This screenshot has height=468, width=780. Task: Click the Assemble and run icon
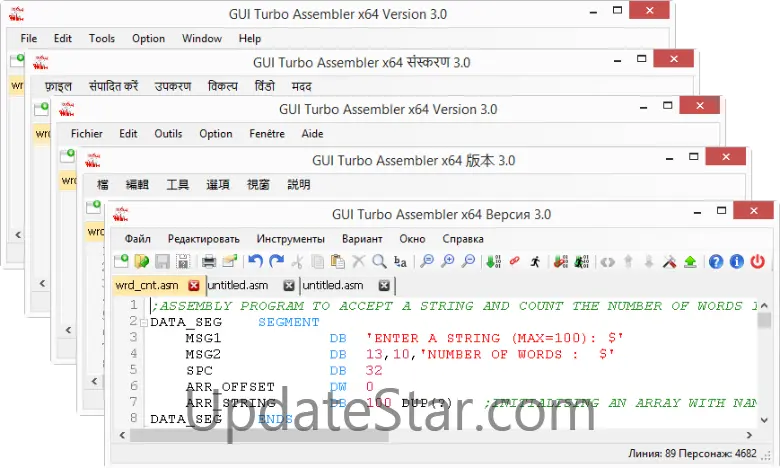(x=582, y=261)
